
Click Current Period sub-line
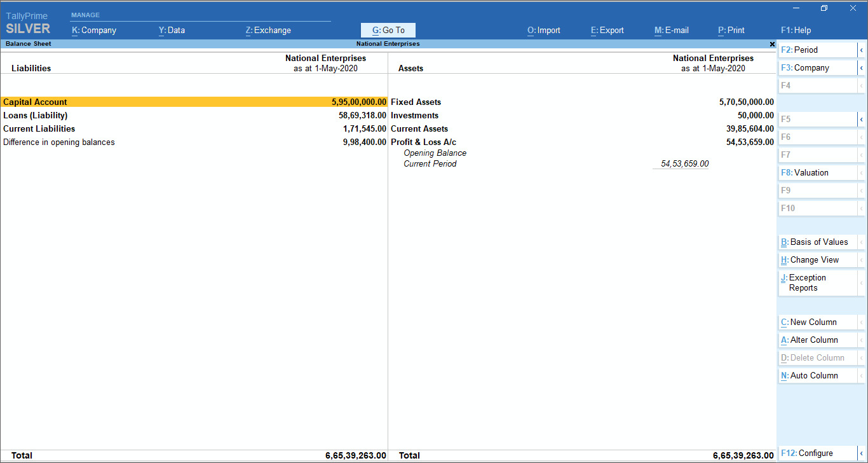click(x=430, y=163)
